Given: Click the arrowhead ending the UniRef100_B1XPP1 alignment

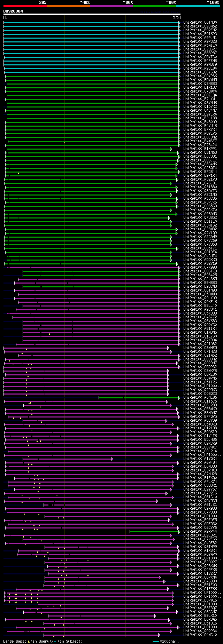Looking at the screenshot, I should 171,149.
